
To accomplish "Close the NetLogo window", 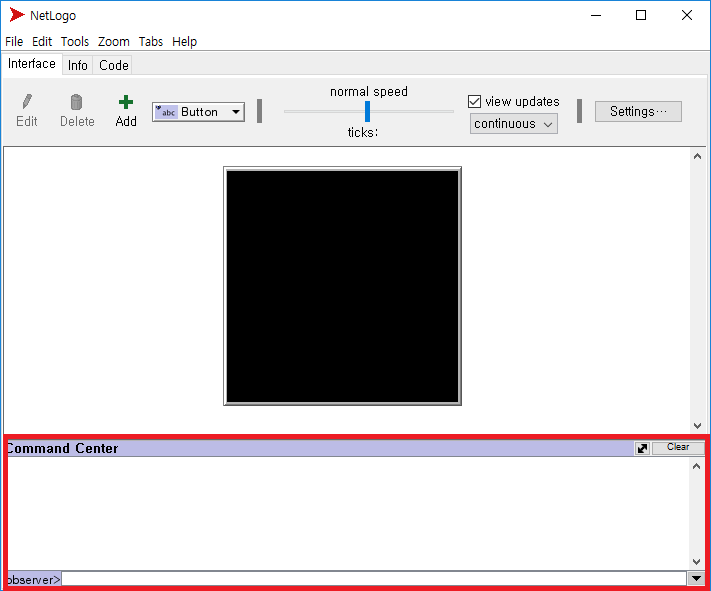I will [x=687, y=15].
